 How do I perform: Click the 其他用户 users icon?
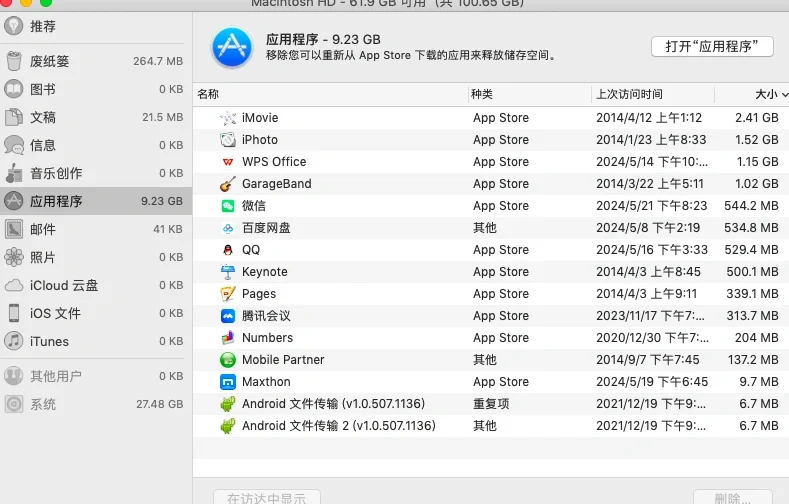[14, 376]
